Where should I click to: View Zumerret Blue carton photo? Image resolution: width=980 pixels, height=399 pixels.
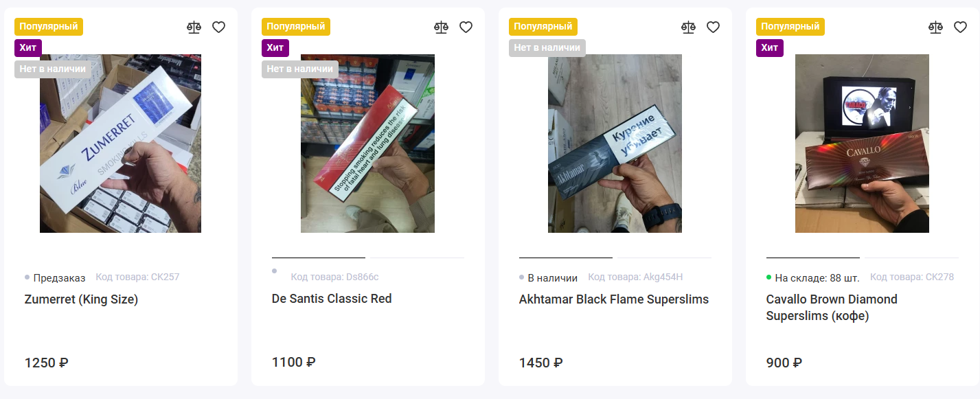point(120,144)
